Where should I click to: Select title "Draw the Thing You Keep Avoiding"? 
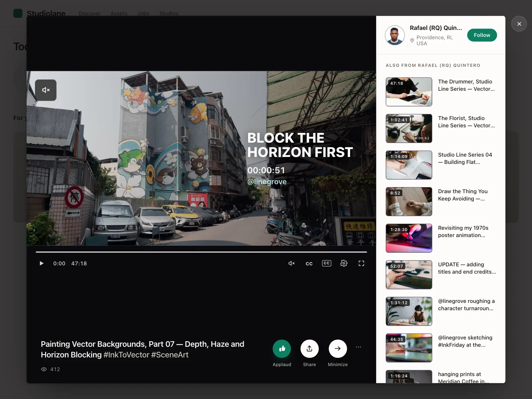tap(463, 195)
